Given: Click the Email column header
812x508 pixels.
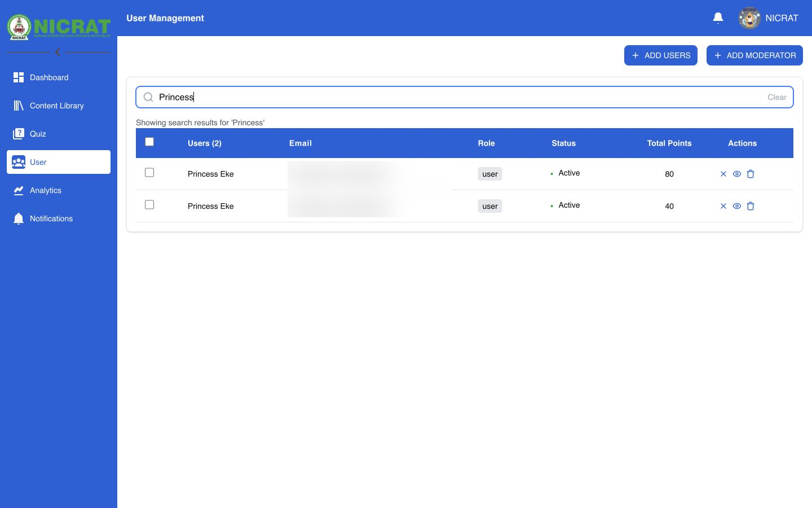Looking at the screenshot, I should pyautogui.click(x=301, y=143).
